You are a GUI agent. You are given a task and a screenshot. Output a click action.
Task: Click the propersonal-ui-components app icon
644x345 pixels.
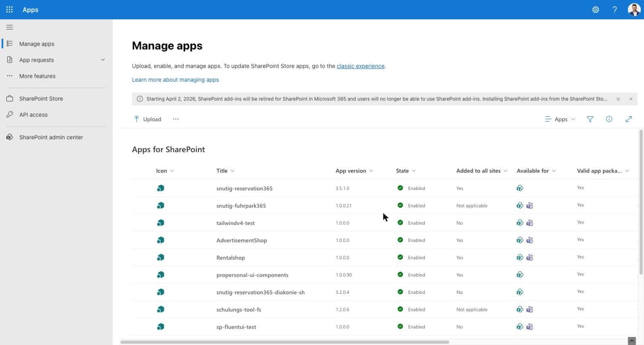161,275
